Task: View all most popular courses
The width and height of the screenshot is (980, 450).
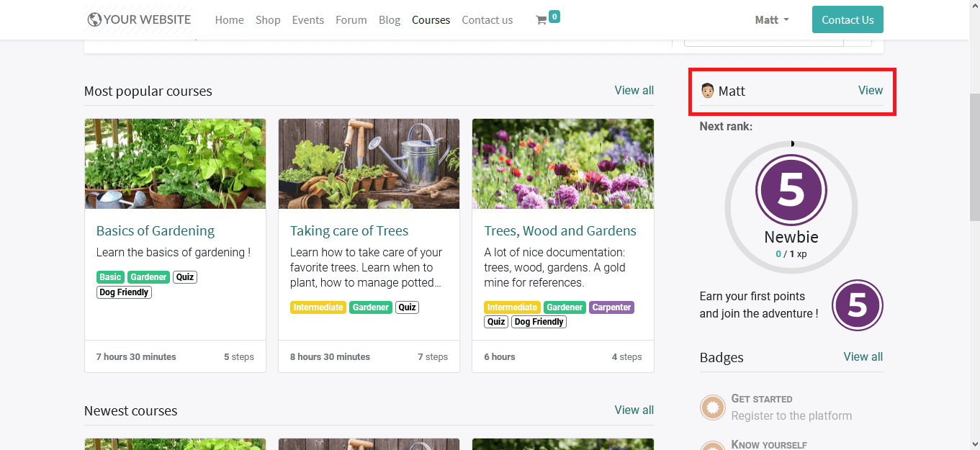Action: point(634,90)
